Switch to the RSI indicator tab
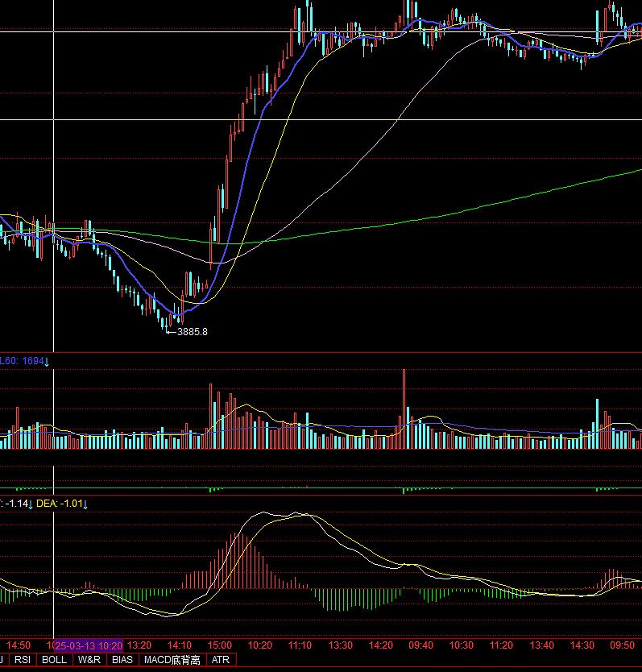The height and width of the screenshot is (672, 642). [x=23, y=660]
